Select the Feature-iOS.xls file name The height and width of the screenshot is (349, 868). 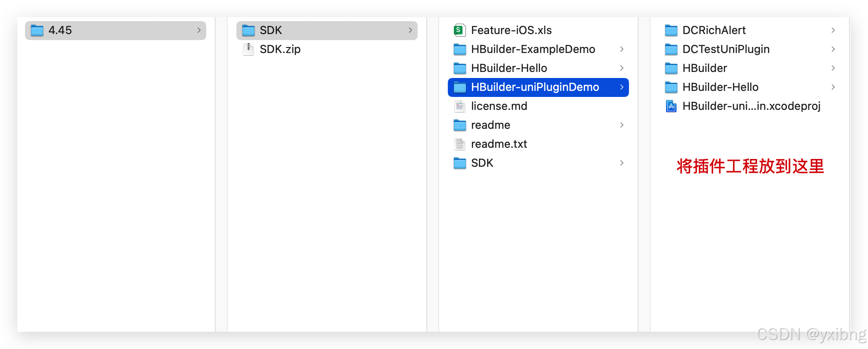pos(511,30)
